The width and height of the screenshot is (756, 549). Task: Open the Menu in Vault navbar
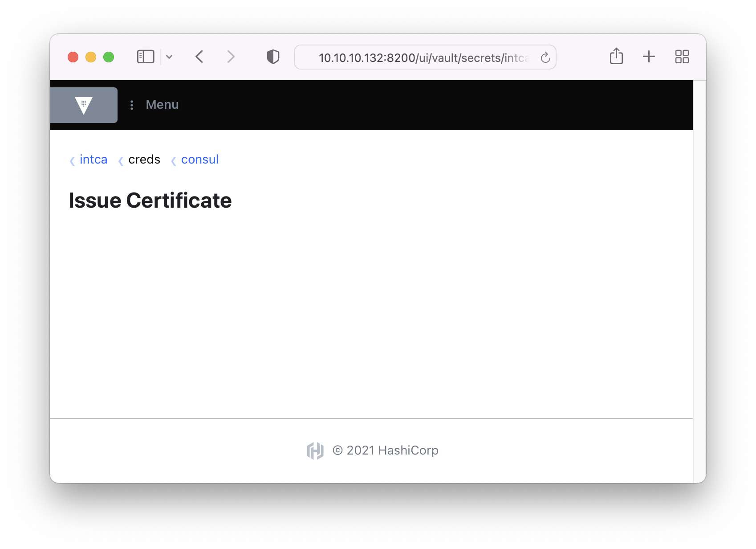[x=162, y=105]
